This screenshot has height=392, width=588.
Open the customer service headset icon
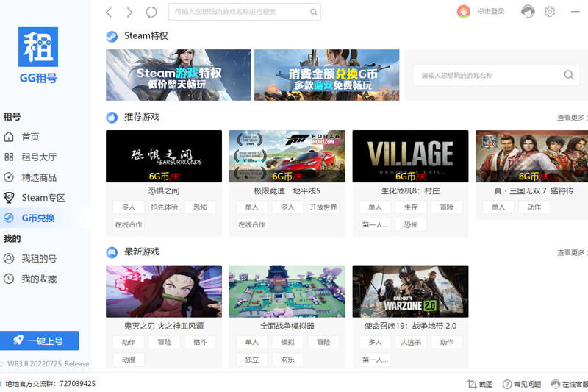tap(528, 11)
